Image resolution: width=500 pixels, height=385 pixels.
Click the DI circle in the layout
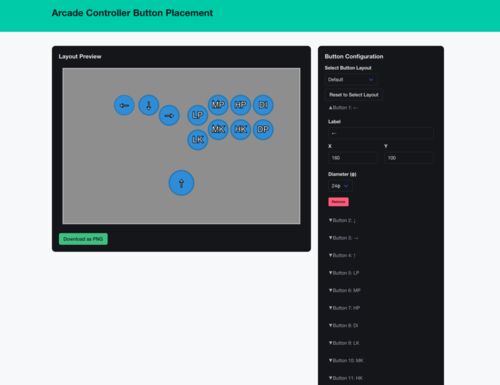coord(263,105)
